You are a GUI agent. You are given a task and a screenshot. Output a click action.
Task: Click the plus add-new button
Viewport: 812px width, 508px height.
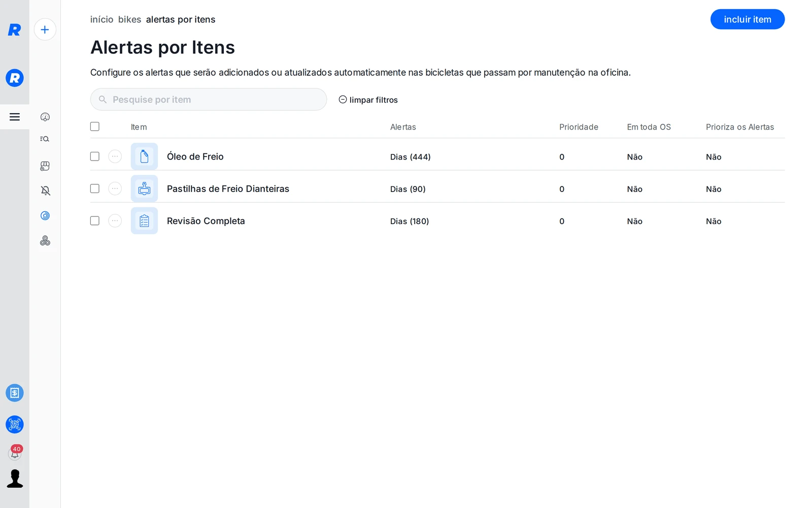45,29
